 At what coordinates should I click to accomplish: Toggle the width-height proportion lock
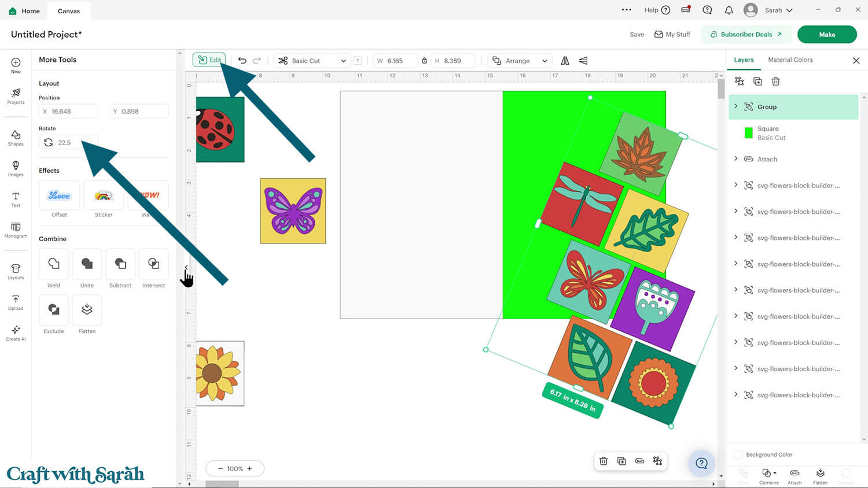(424, 61)
